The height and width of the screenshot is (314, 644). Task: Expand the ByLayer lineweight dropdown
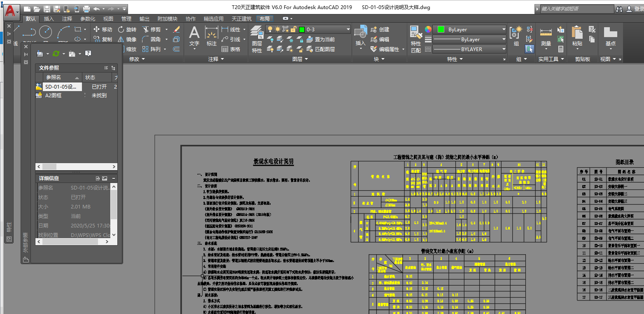pyautogui.click(x=504, y=40)
